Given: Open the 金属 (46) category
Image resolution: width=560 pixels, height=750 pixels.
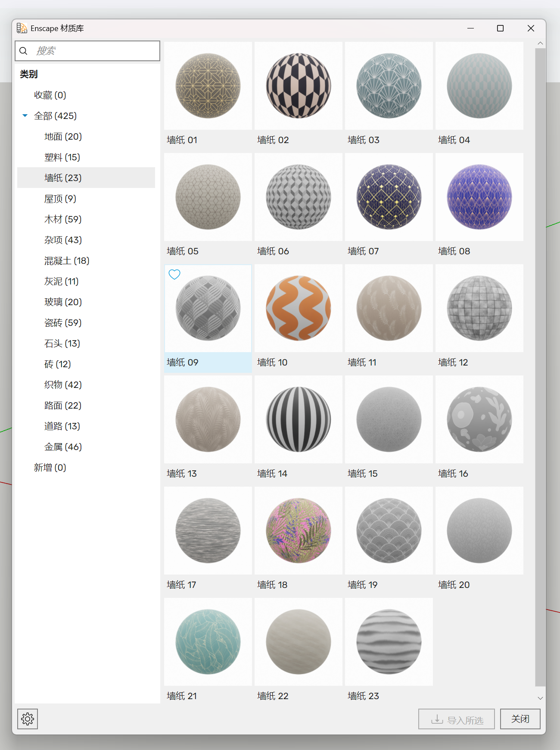Looking at the screenshot, I should pyautogui.click(x=63, y=447).
